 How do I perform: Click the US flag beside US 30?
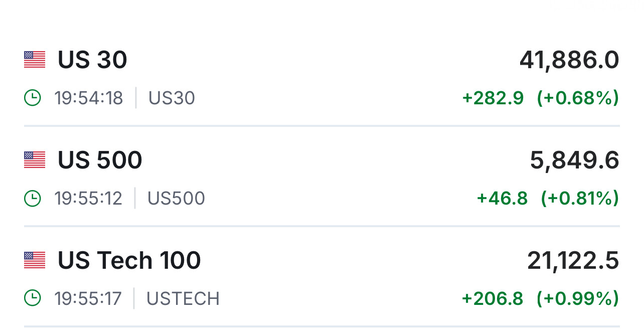[x=35, y=60]
